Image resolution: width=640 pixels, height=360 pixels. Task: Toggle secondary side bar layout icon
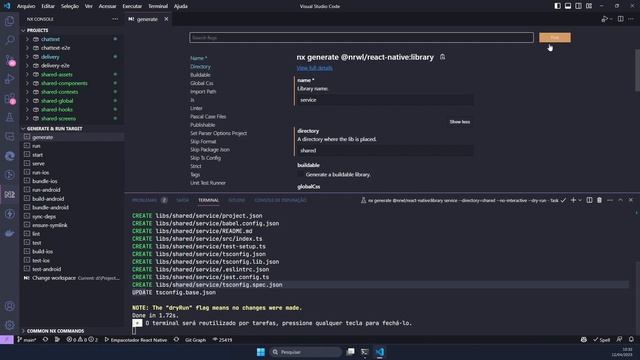(x=578, y=6)
